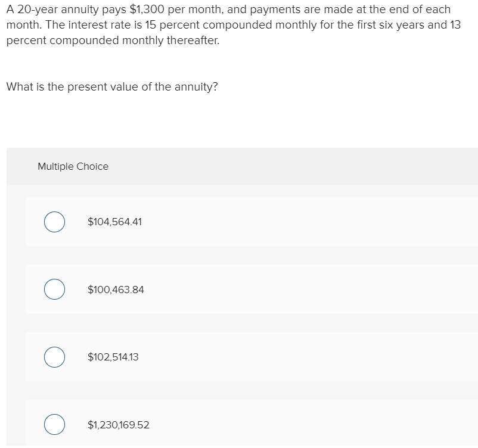Pick the $102,514.13 radio button
Viewport: 478px width, 448px height.
[54, 357]
